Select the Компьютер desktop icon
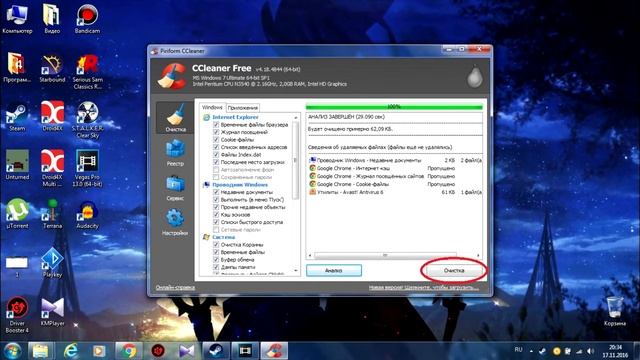The width and height of the screenshot is (640, 360). click(x=17, y=19)
